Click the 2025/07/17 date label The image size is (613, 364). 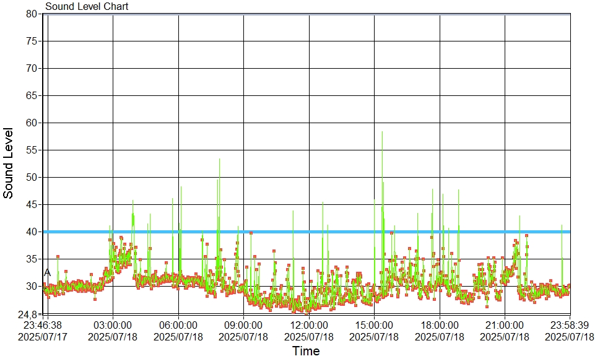(x=44, y=337)
